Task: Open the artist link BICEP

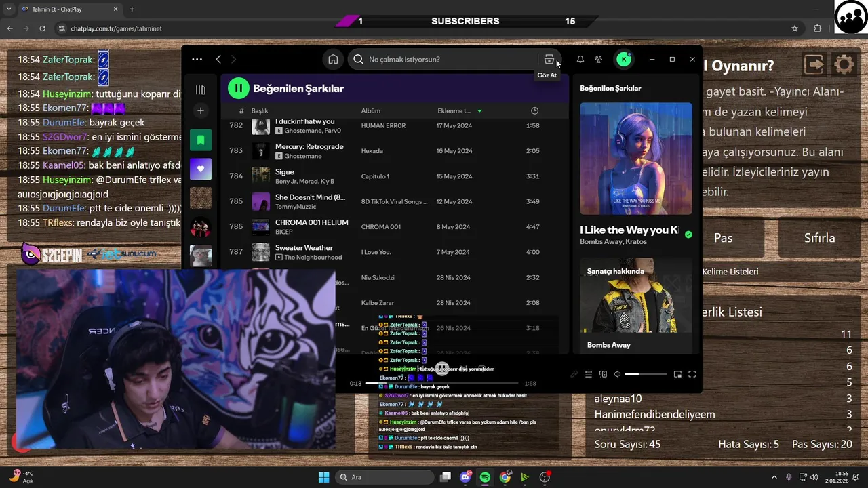Action: click(x=283, y=232)
